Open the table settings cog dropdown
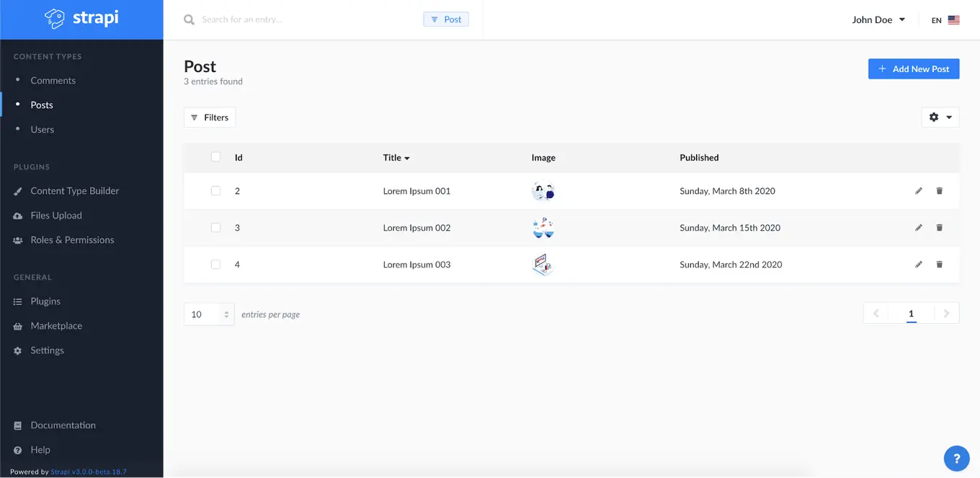 tap(940, 117)
